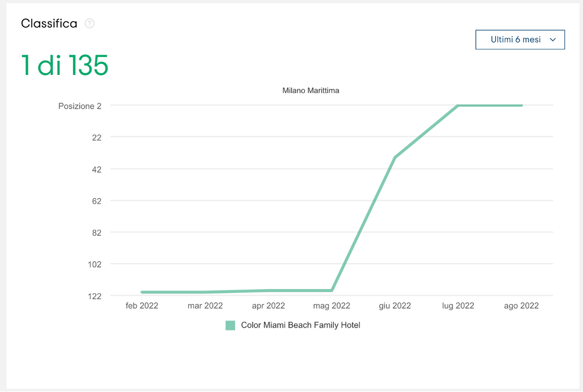The width and height of the screenshot is (583, 392).
Task: Click the apr 2022 axis label
Action: click(x=268, y=305)
